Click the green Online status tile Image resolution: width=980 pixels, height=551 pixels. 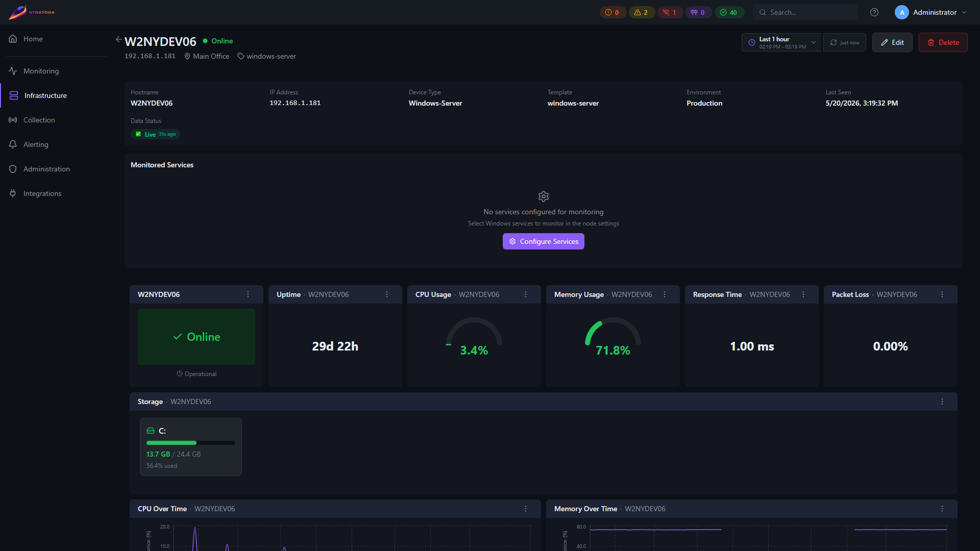(197, 337)
